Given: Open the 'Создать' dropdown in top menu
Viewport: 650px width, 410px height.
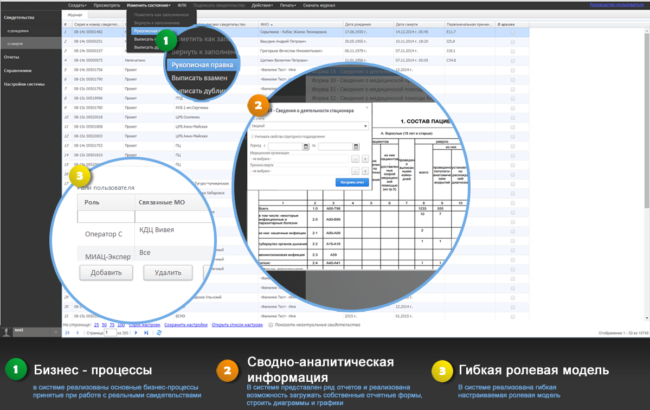Looking at the screenshot, I should click(76, 6).
